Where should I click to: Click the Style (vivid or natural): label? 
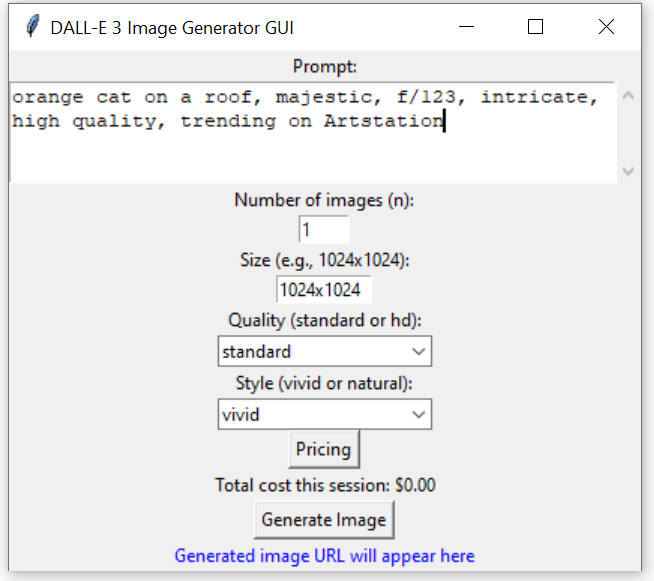click(x=324, y=383)
